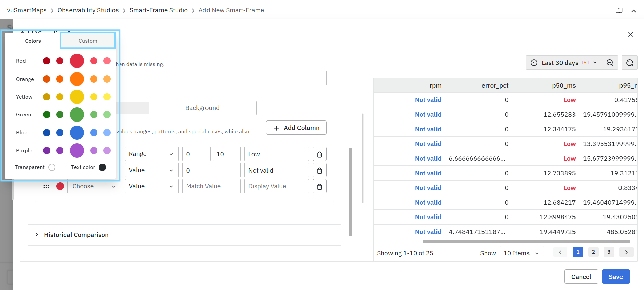Viewport: 644px width, 290px height.
Task: Pick the lightest orange swatch
Action: pos(107,79)
